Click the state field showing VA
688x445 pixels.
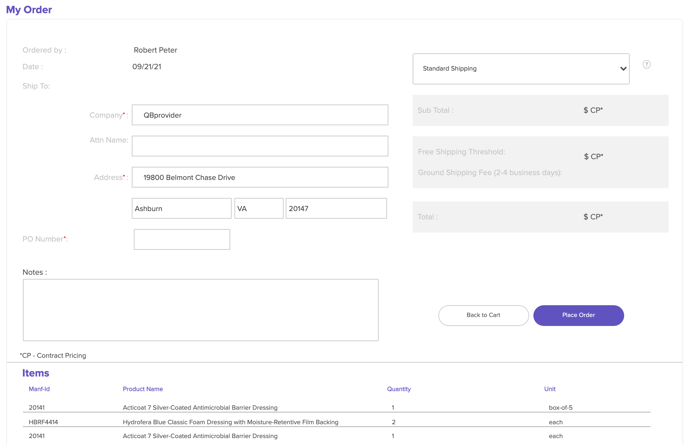258,208
